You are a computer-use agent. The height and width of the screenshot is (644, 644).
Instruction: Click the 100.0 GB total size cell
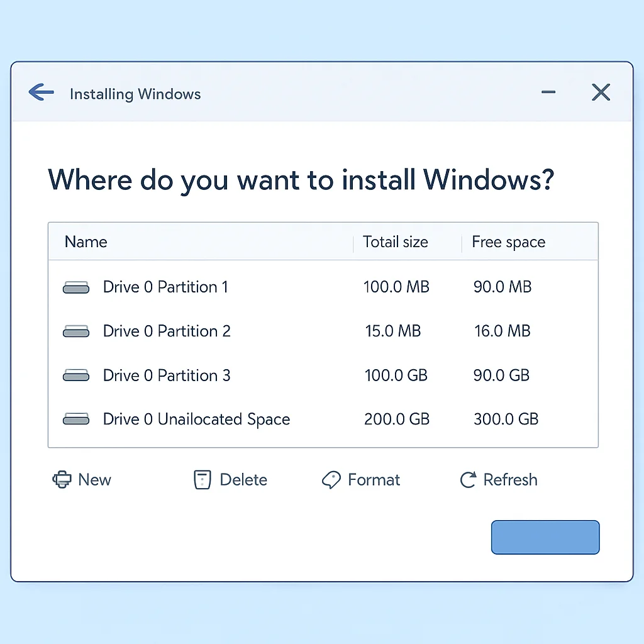(x=396, y=375)
